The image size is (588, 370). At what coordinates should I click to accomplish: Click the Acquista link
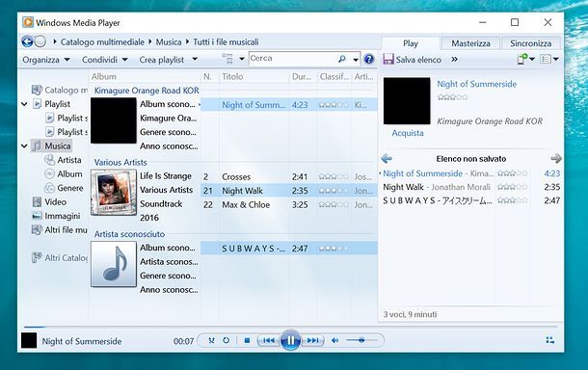coord(408,133)
